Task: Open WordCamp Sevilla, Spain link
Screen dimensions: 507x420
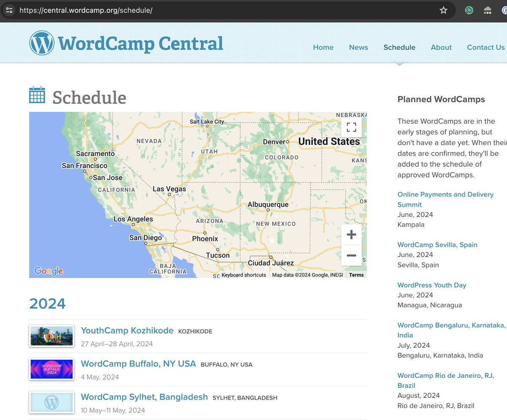Action: [437, 245]
